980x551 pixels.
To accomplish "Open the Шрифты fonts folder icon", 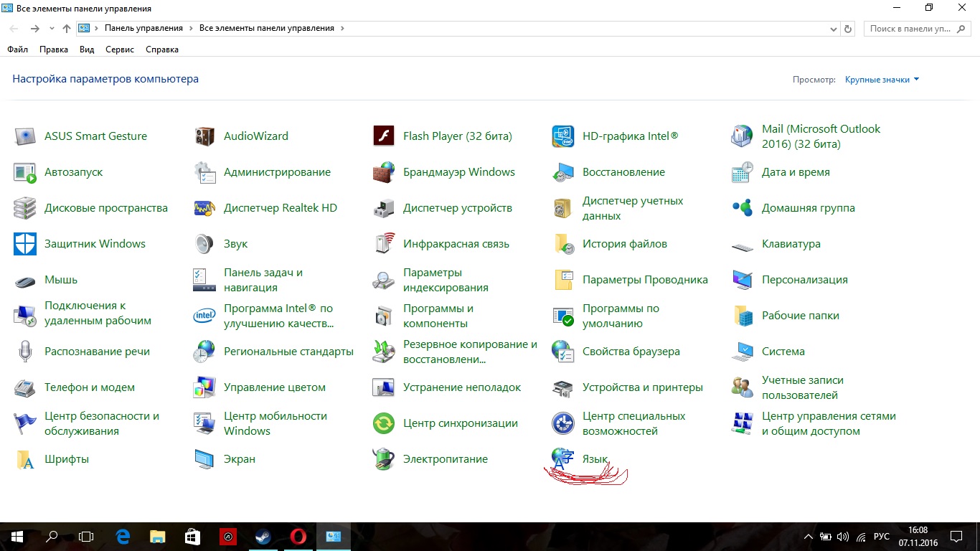I will point(25,459).
